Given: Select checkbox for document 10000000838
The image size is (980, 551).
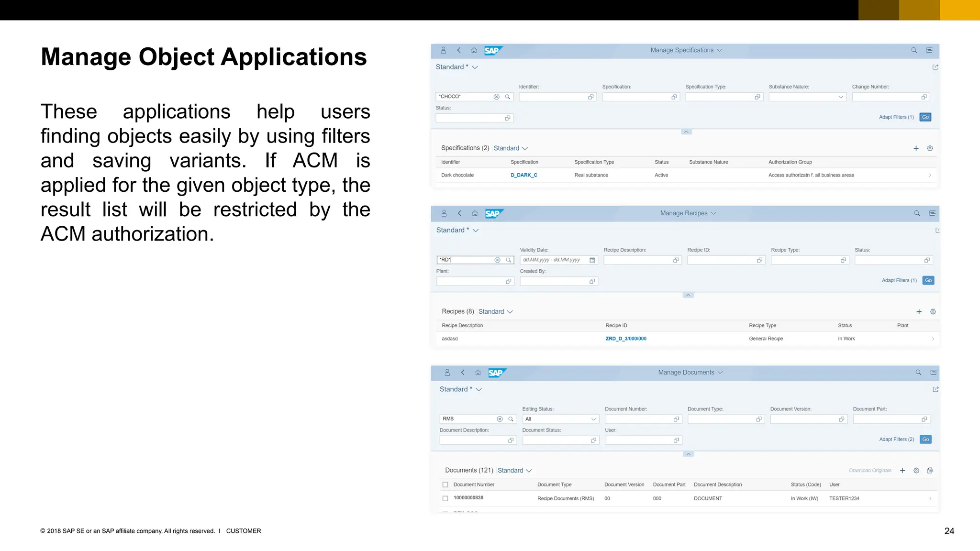Looking at the screenshot, I should [x=445, y=498].
